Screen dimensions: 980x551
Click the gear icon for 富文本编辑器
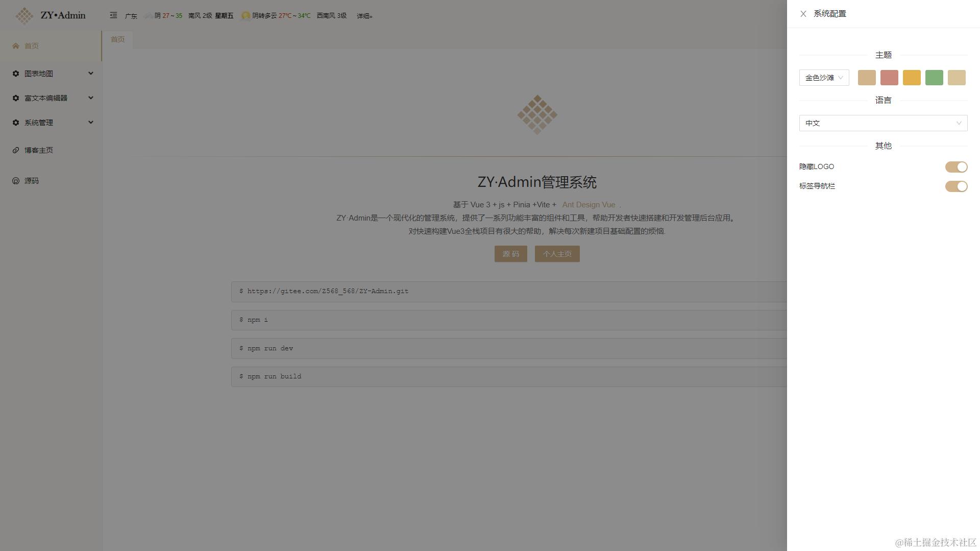coord(15,98)
